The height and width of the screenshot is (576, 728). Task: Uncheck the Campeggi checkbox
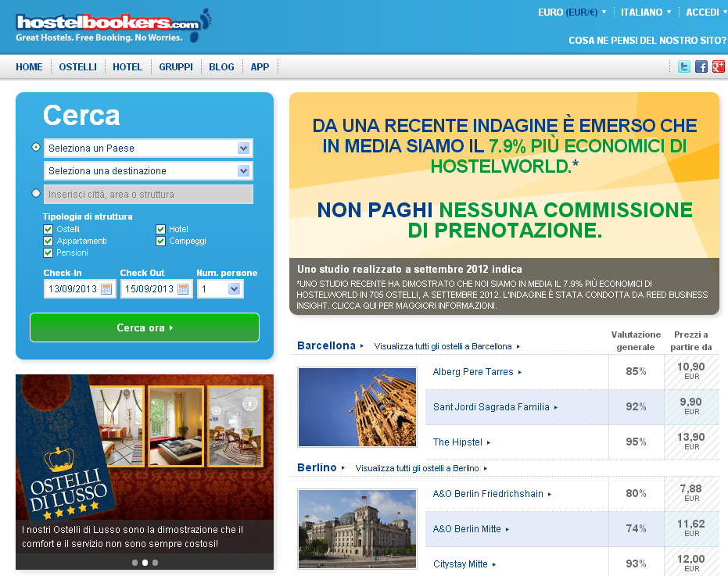160,241
